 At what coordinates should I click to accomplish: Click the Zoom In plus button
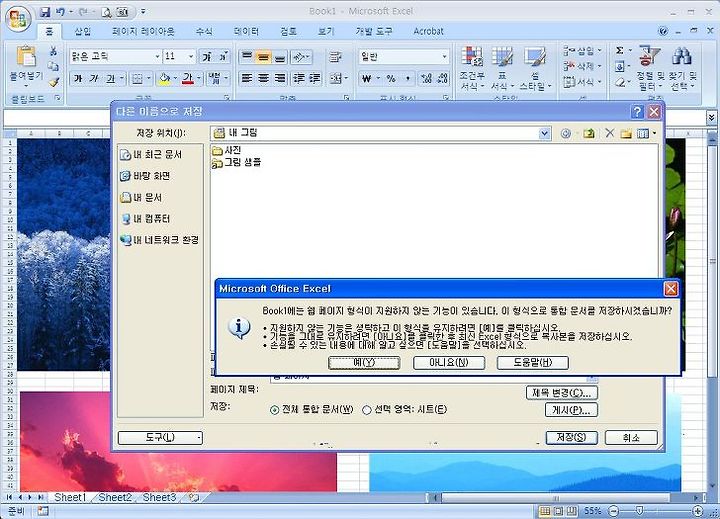697,511
